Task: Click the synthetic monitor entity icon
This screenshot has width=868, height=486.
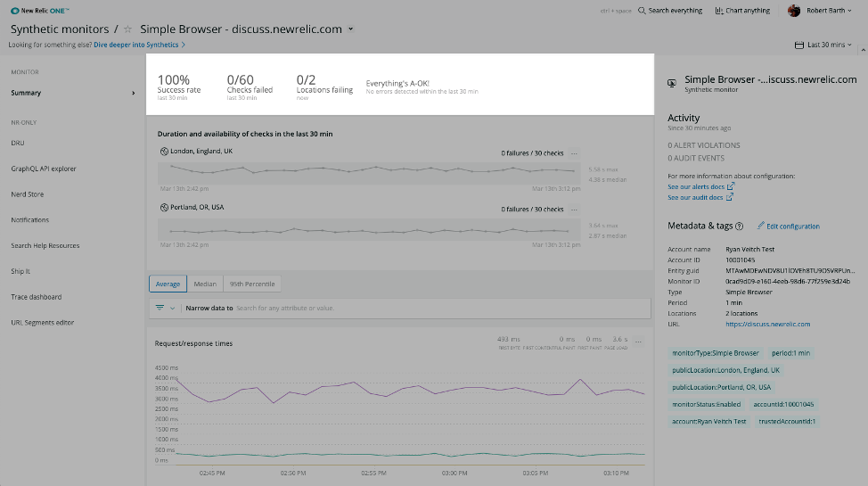Action: tap(672, 83)
